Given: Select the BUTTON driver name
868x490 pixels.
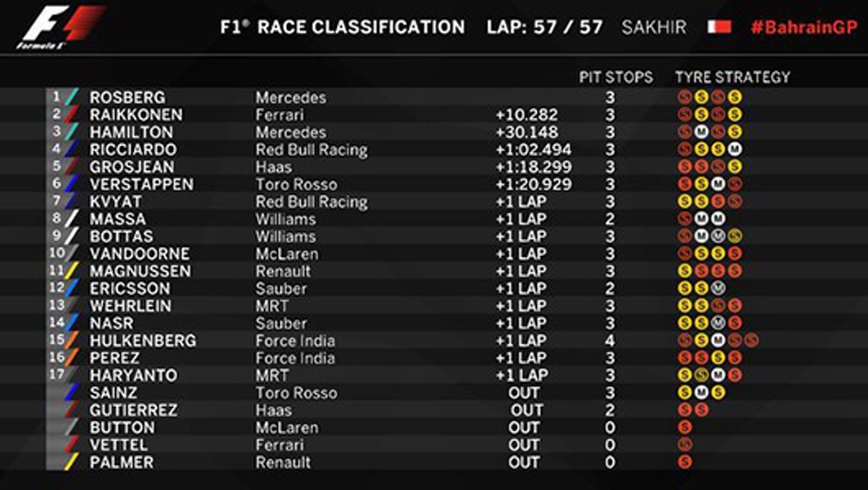Looking at the screenshot, I should click(x=122, y=427).
